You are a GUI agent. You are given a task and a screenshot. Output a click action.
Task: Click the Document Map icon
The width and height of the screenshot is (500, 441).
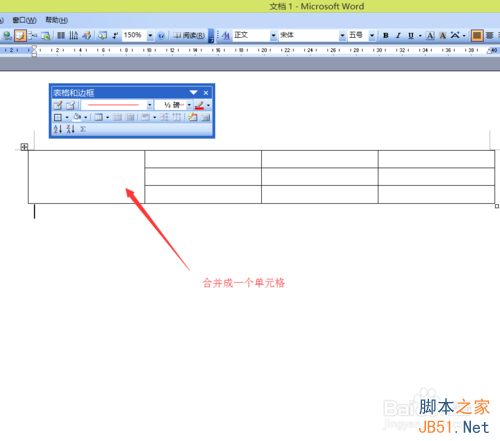tap(103, 35)
